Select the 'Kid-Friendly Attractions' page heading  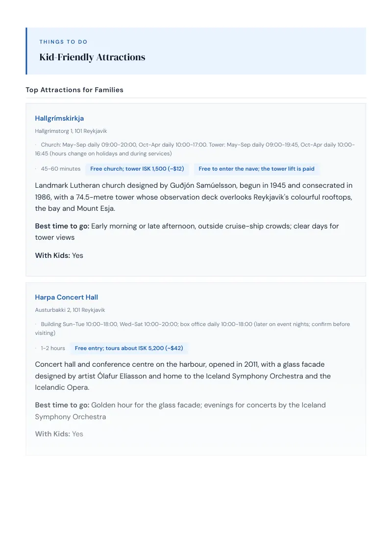pyautogui.click(x=92, y=57)
